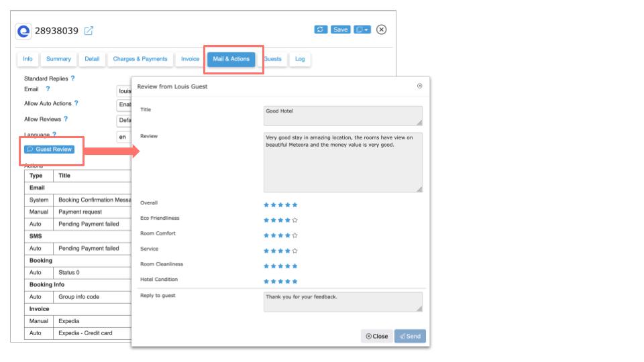The height and width of the screenshot is (362, 644).
Task: Click the Guest Review button
Action: coord(49,149)
